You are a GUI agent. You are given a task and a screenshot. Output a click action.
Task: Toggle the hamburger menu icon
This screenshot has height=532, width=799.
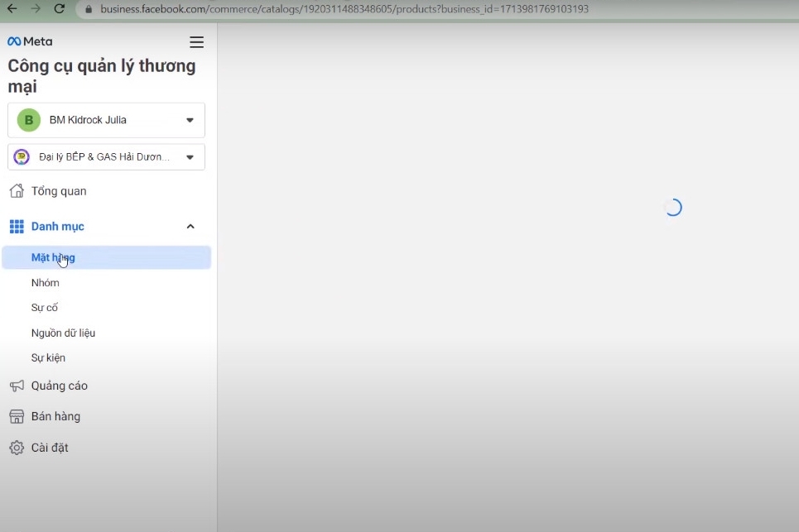pyautogui.click(x=197, y=41)
